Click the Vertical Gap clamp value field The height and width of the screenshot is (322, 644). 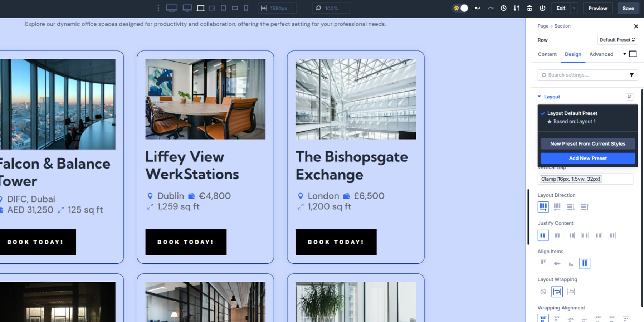571,179
